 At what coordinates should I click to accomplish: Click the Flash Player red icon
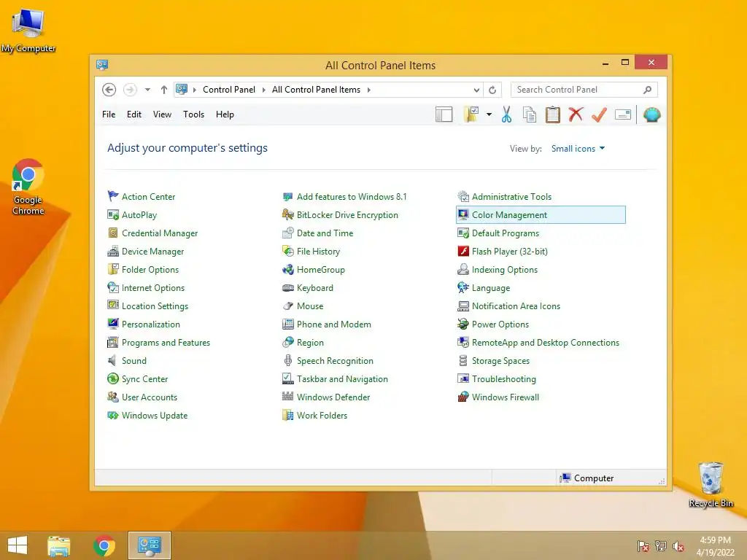(x=463, y=251)
